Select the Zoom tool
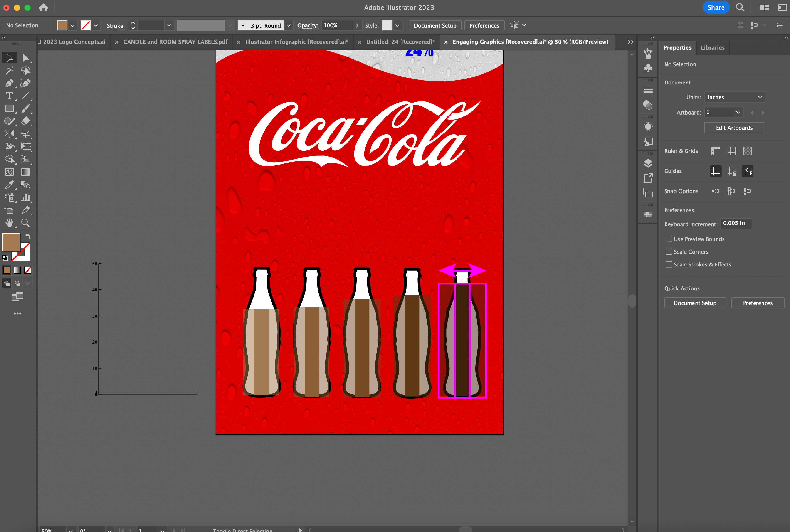 (x=25, y=223)
